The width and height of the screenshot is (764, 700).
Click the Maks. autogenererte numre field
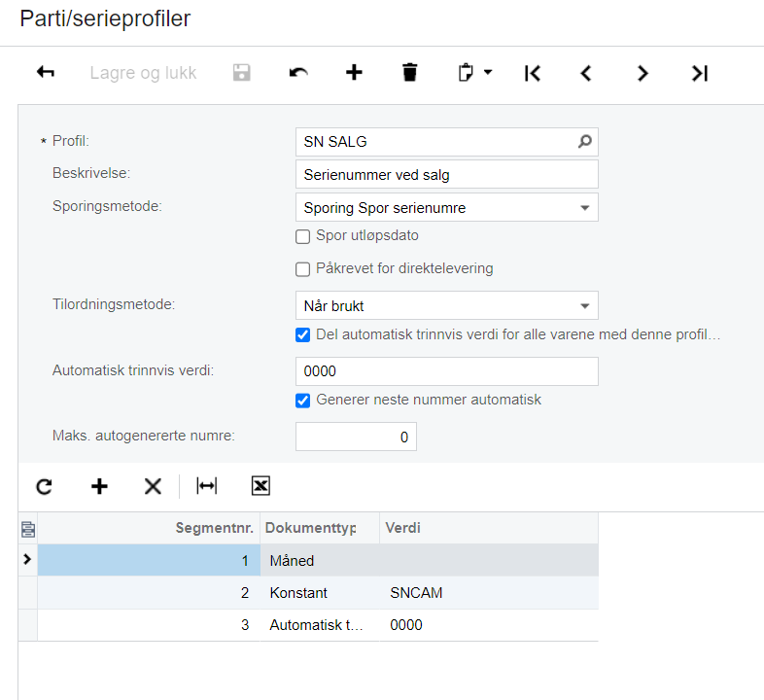356,437
